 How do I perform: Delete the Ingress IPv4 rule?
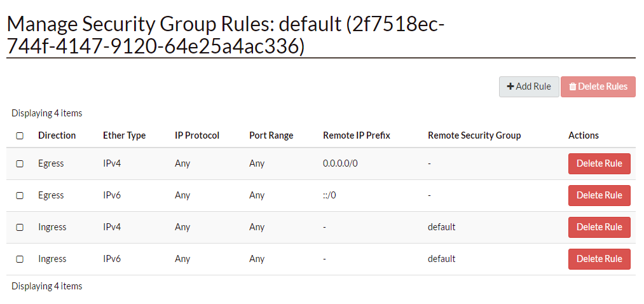(x=599, y=227)
